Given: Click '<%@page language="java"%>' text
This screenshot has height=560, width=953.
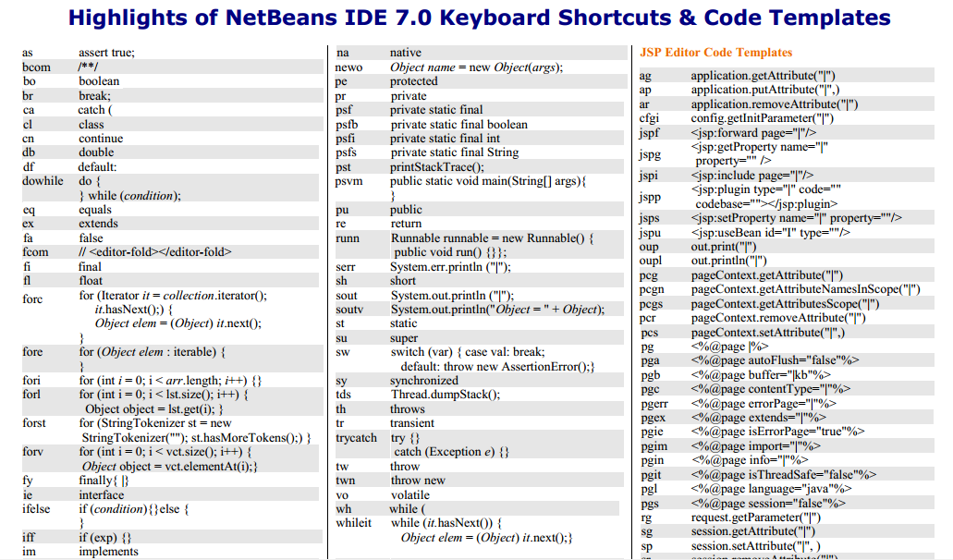Looking at the screenshot, I should [771, 489].
